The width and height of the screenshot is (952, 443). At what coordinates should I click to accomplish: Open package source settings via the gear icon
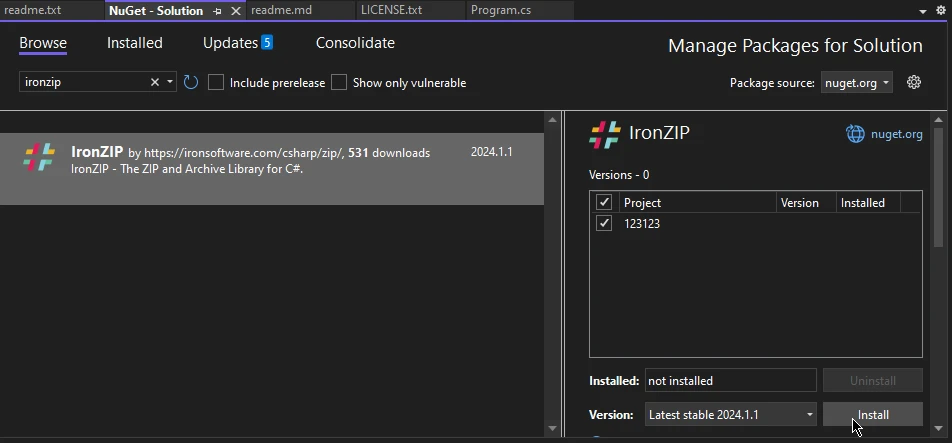click(913, 82)
